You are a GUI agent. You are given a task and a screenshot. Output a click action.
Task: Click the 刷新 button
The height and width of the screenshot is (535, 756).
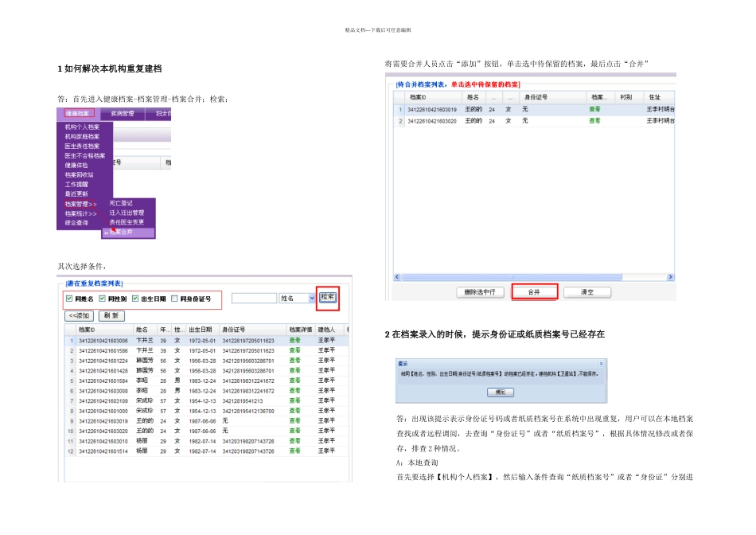[111, 315]
